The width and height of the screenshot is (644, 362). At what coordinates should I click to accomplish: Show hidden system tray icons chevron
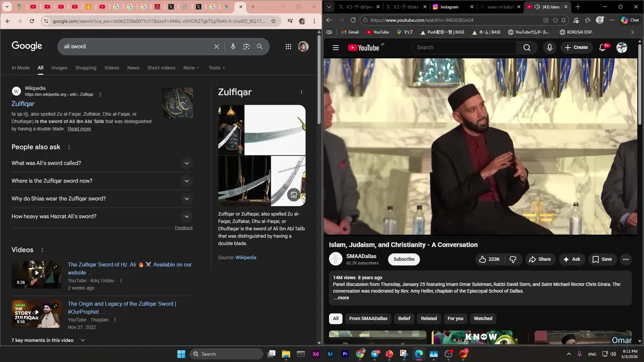pos(569,354)
